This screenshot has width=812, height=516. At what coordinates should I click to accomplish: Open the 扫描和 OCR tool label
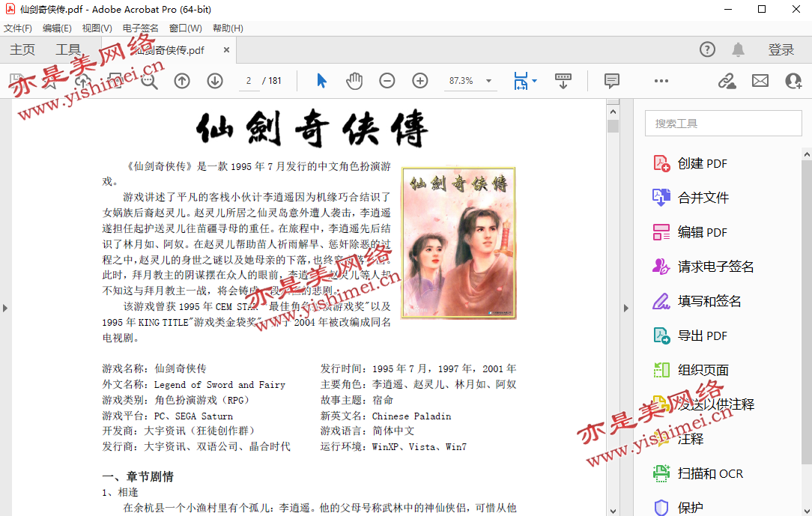[710, 473]
